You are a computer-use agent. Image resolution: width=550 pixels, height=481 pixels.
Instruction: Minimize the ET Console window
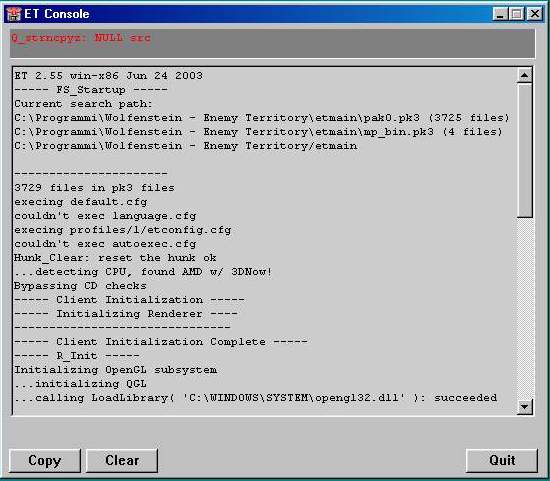pyautogui.click(x=500, y=14)
